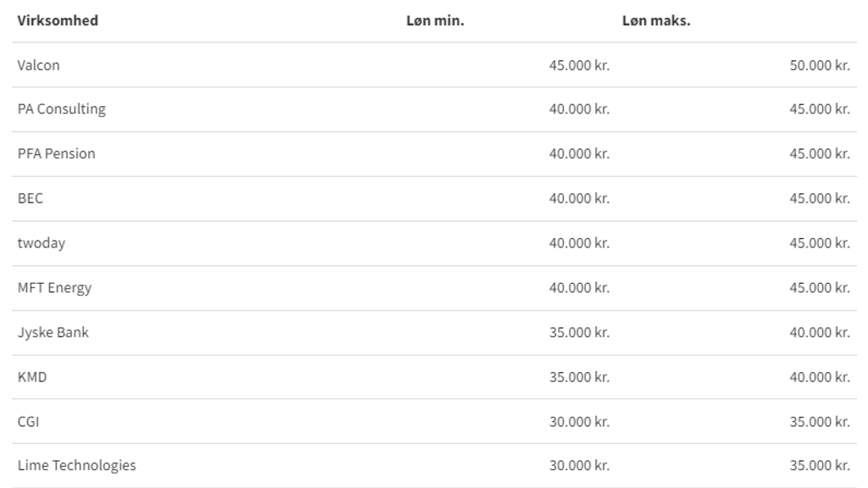This screenshot has height=488, width=868.
Task: Click CGI's 30.000 kr. minimum salary
Action: coord(579,421)
